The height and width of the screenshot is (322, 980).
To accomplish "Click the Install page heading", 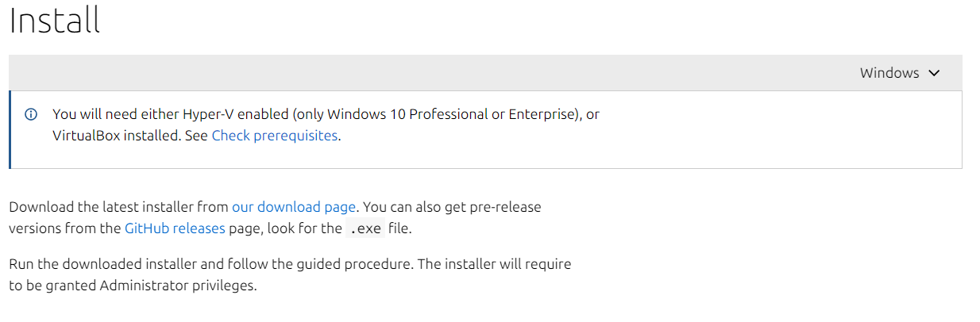I will click(x=55, y=21).
